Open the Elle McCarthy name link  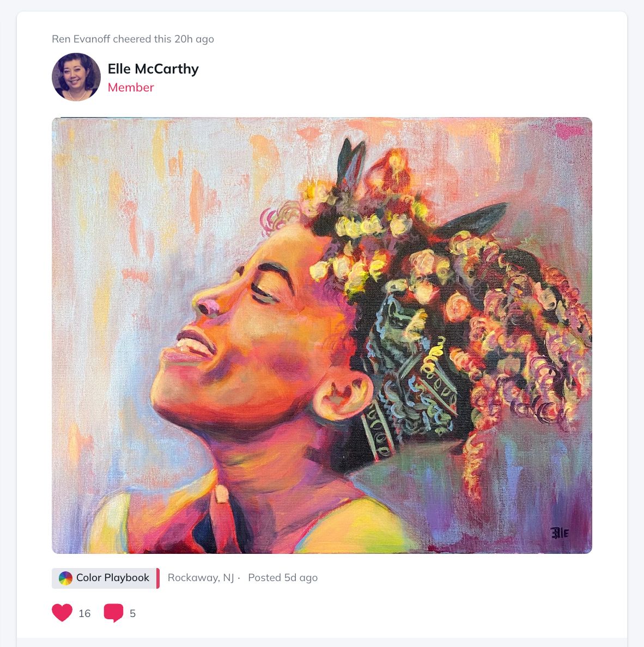(153, 69)
